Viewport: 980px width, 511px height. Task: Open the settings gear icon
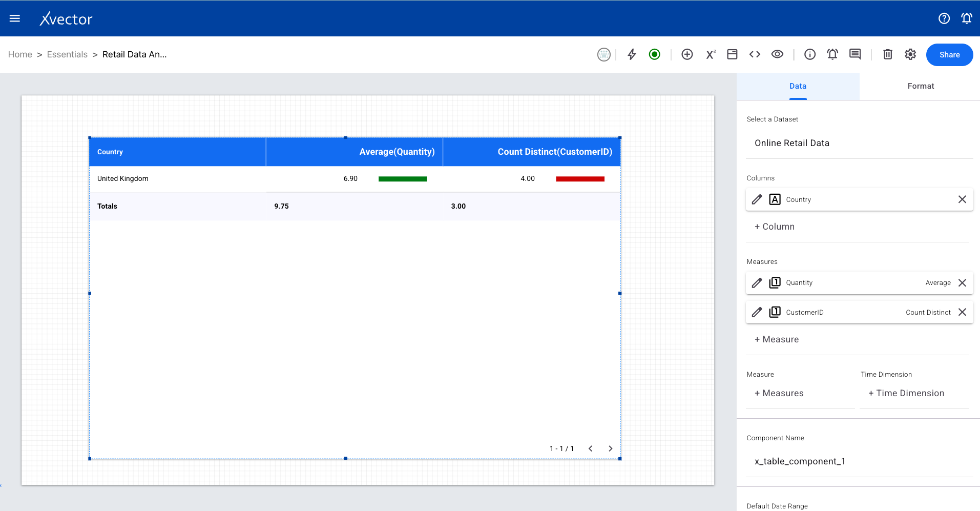910,54
